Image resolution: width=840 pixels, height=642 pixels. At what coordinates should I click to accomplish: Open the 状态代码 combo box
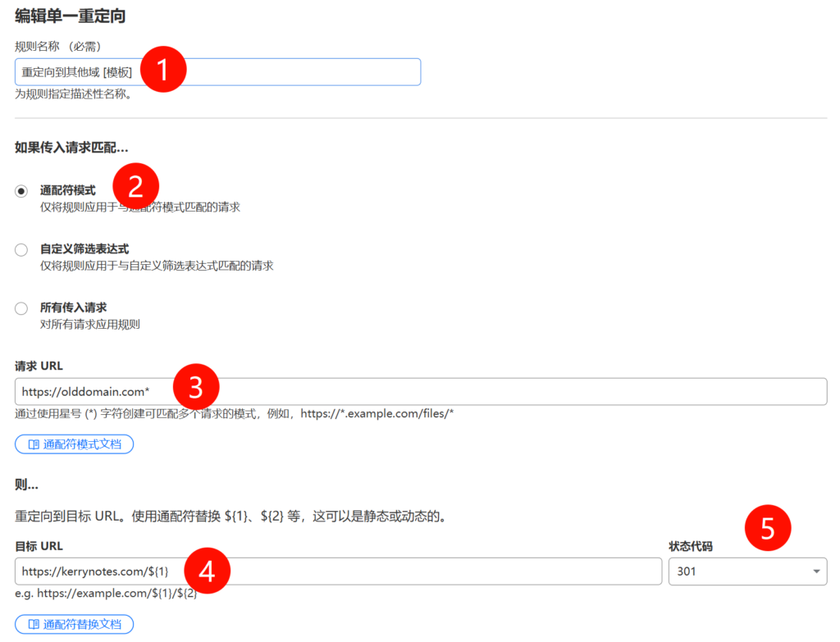[x=746, y=571]
